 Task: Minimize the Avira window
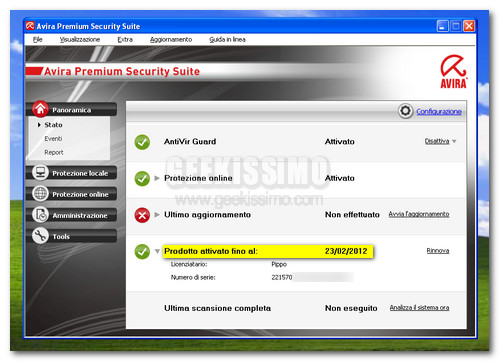coord(442,26)
